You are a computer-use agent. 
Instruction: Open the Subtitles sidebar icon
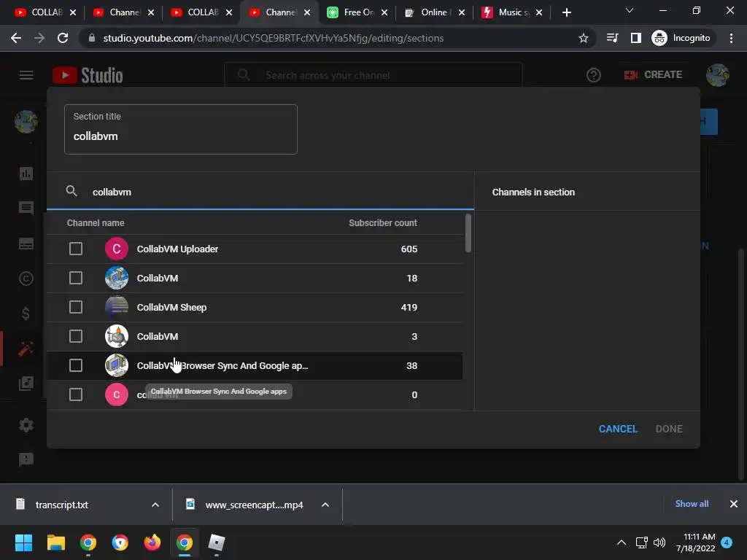[x=26, y=244]
